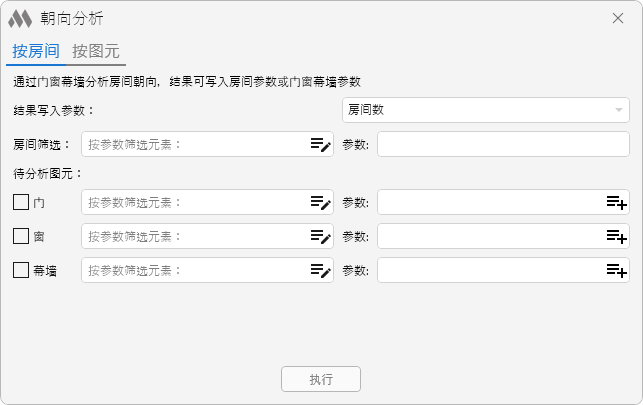Close the 朝向分析 dialog
643x405 pixels.
tap(618, 18)
